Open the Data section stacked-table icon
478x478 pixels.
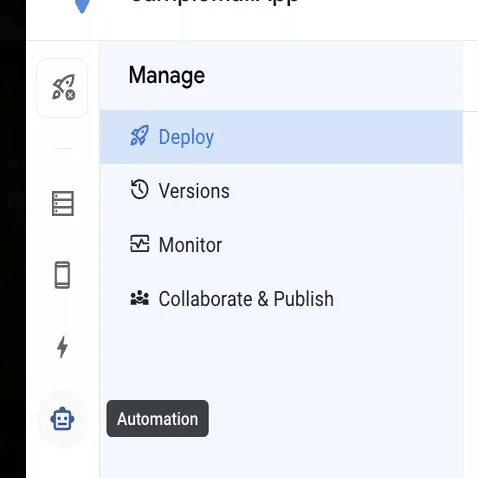coord(63,203)
